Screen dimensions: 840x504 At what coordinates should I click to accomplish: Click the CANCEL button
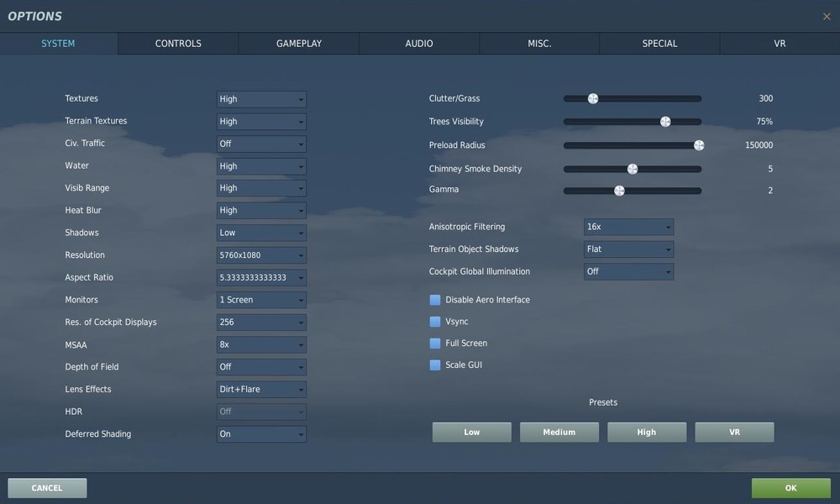(47, 488)
